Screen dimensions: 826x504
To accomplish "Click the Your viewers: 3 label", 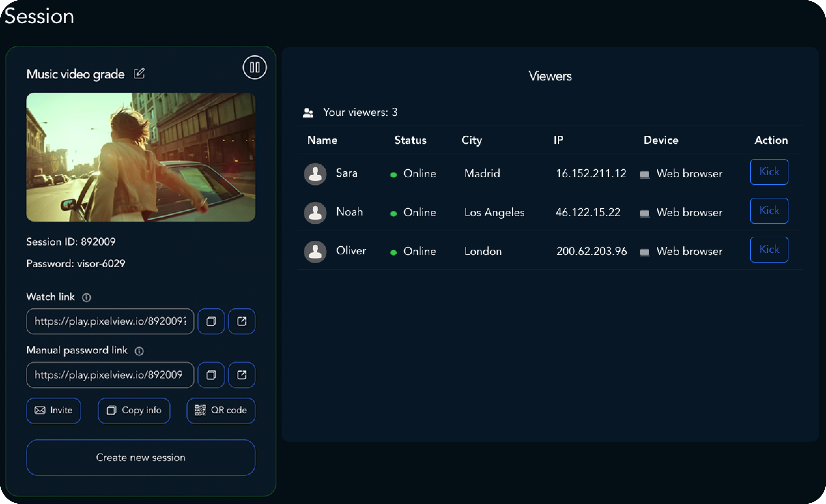I will [x=360, y=113].
